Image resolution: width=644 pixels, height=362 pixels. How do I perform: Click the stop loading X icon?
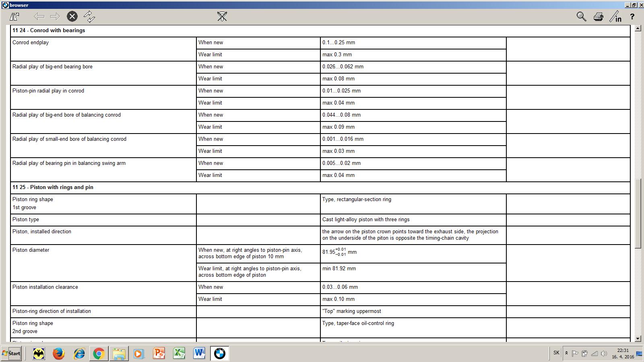pos(72,16)
